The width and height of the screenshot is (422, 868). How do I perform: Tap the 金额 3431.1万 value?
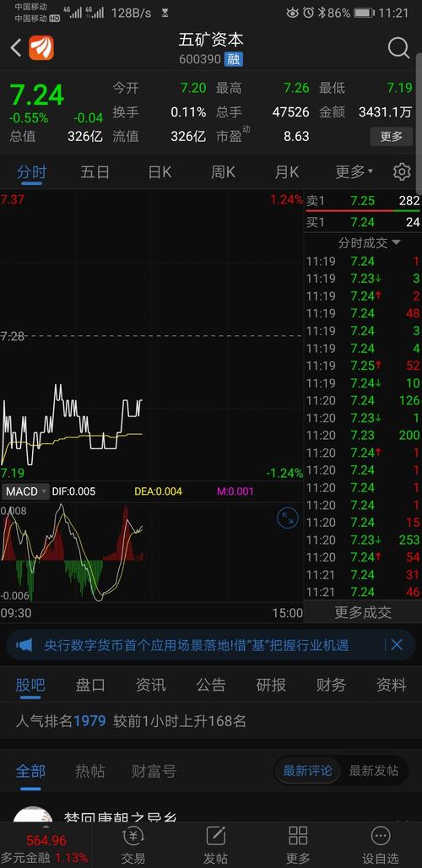click(385, 112)
